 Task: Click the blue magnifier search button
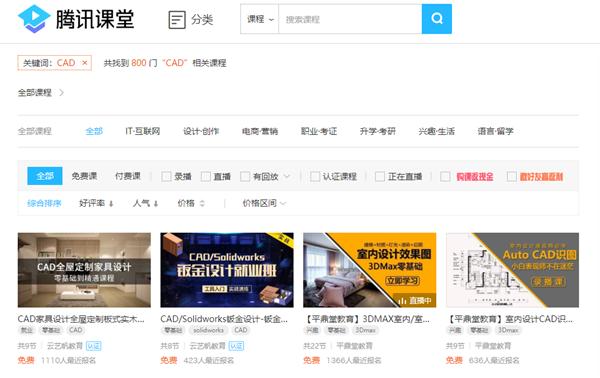[437, 19]
